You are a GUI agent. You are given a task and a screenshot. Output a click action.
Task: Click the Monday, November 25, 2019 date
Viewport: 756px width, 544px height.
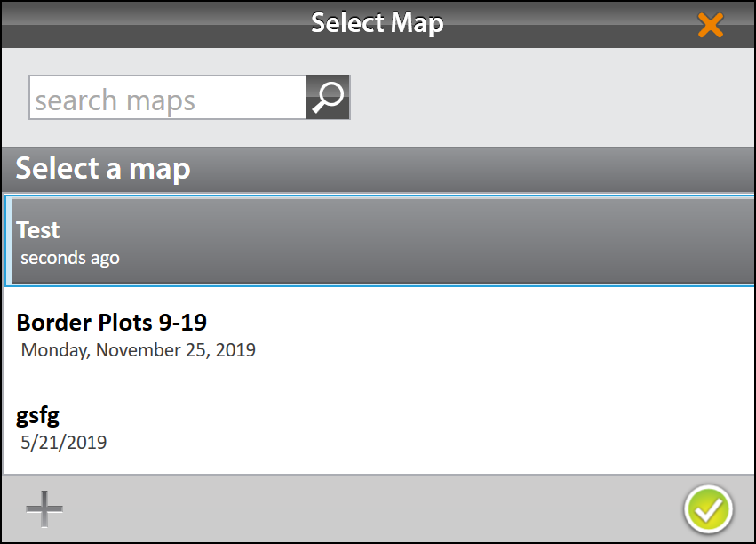point(138,350)
